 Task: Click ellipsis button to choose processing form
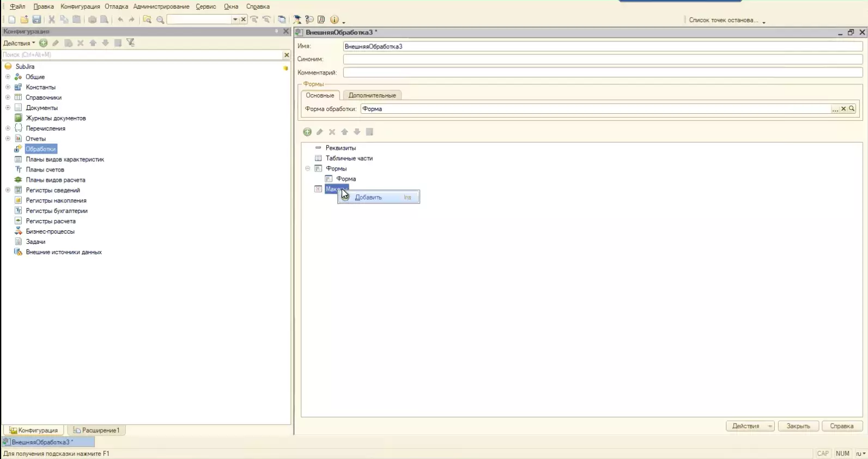835,109
